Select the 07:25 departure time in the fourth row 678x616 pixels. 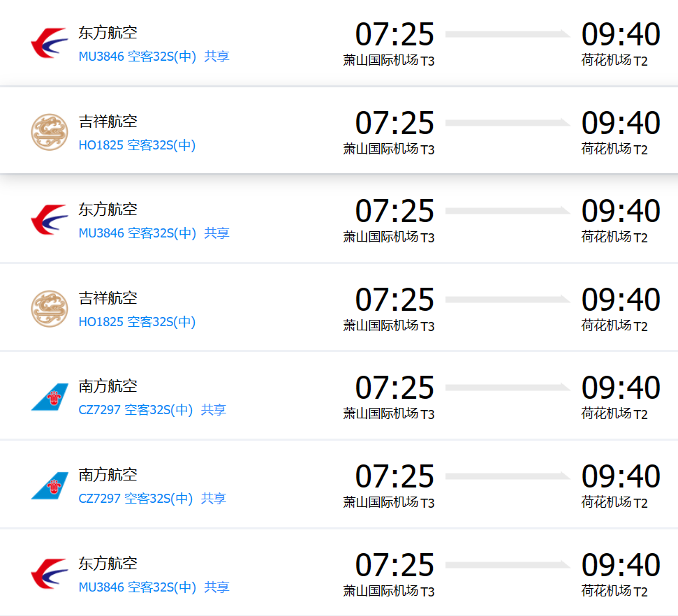coord(395,300)
